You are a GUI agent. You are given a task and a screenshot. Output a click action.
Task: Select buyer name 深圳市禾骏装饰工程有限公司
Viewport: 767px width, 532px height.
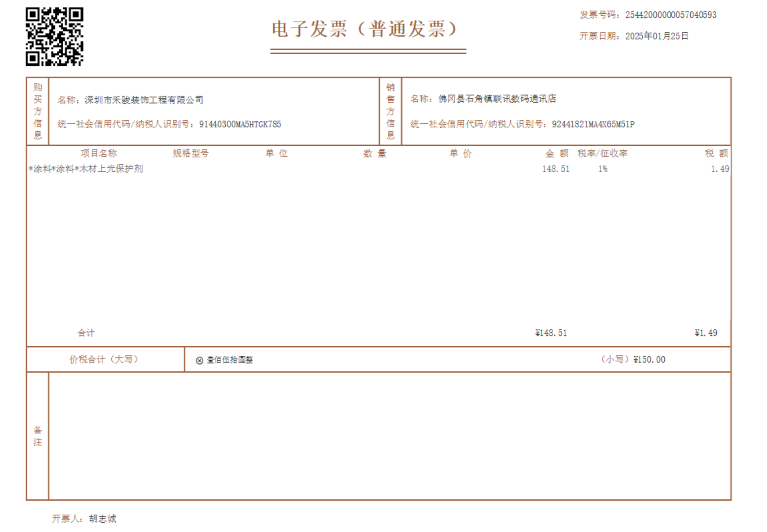144,100
